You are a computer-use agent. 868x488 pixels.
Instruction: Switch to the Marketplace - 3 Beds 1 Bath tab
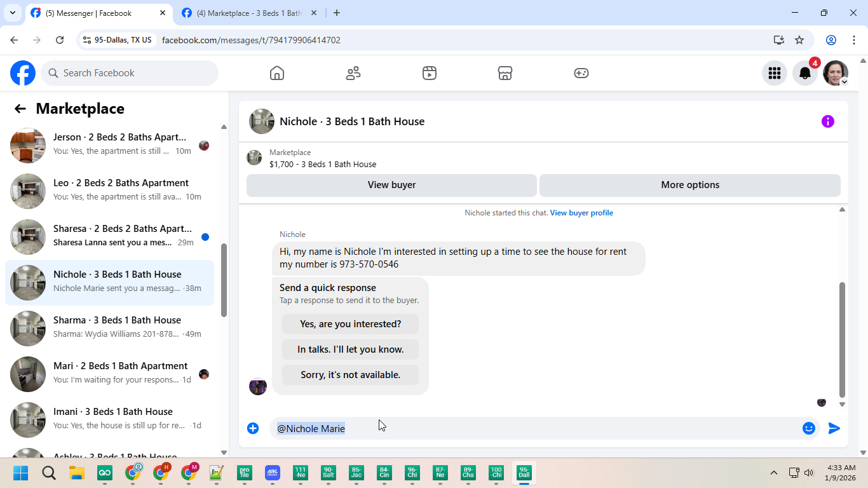[250, 13]
